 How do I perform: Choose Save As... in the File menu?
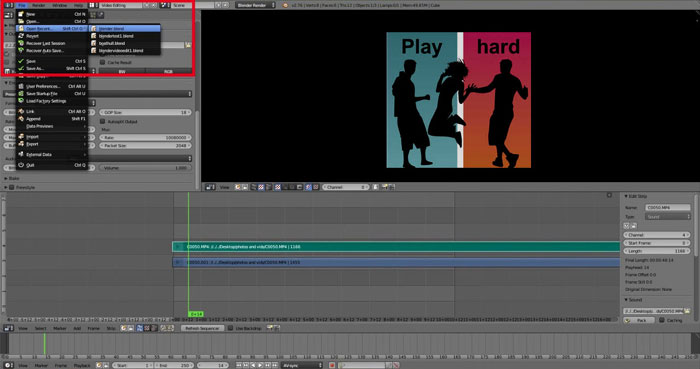[52, 68]
